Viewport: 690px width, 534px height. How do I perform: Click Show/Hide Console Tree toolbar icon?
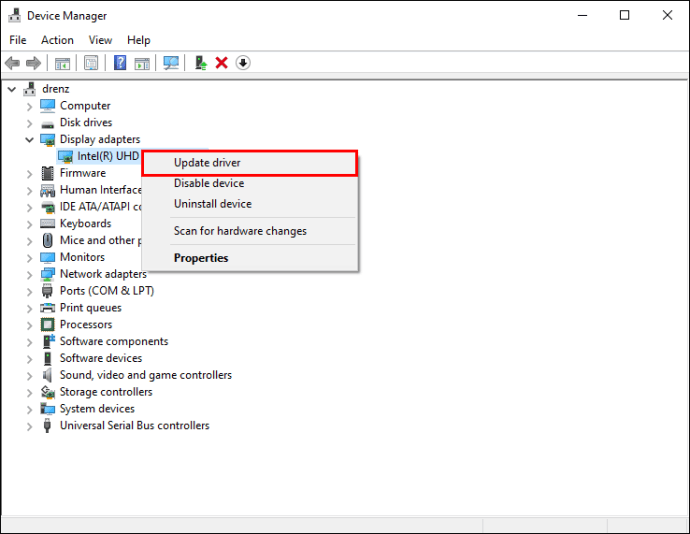pos(62,63)
